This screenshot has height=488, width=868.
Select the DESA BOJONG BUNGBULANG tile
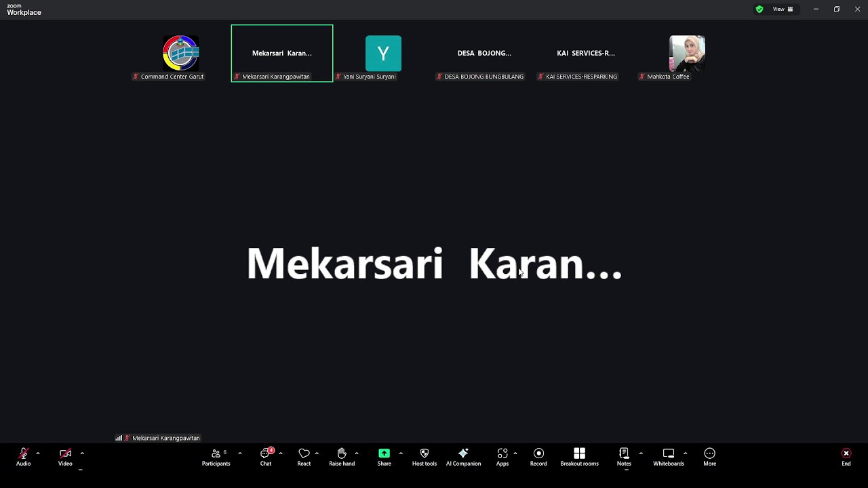(484, 54)
